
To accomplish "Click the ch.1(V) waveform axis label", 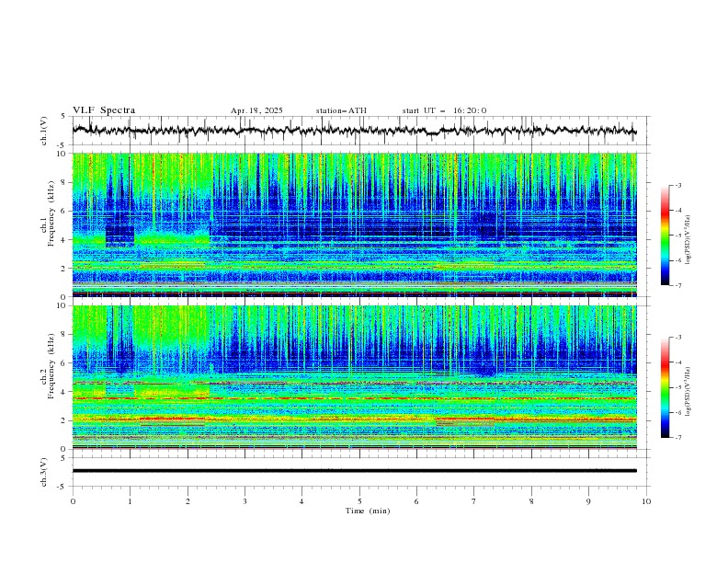I will point(44,131).
